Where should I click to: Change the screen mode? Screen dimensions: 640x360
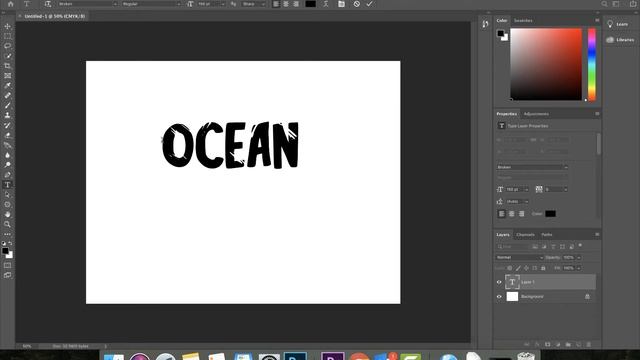click(7, 275)
